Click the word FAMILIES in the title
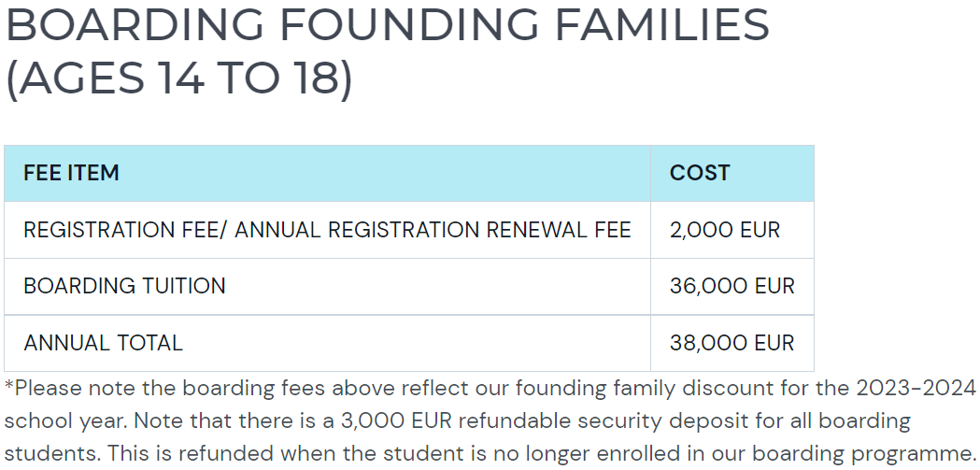980x470 pixels. pyautogui.click(x=661, y=24)
